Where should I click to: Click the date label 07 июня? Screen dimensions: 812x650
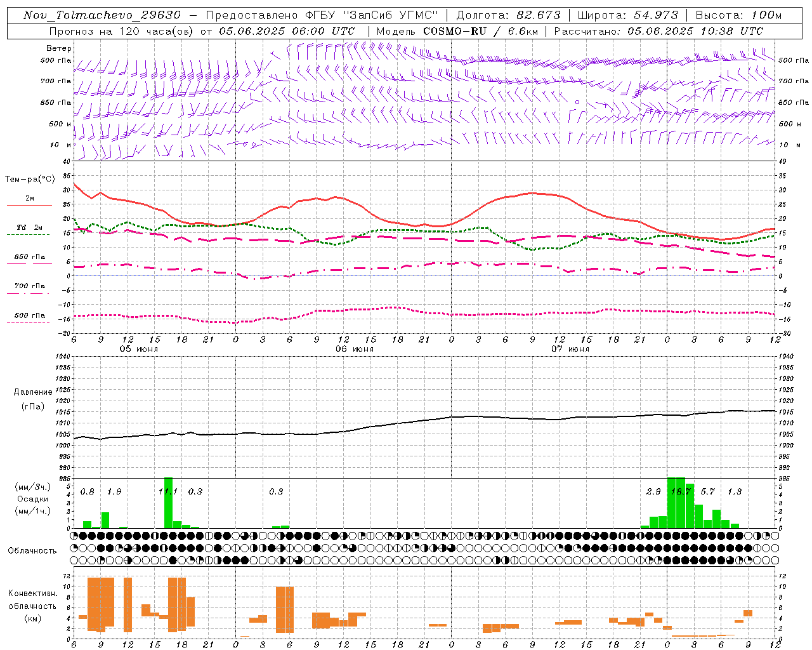click(570, 349)
